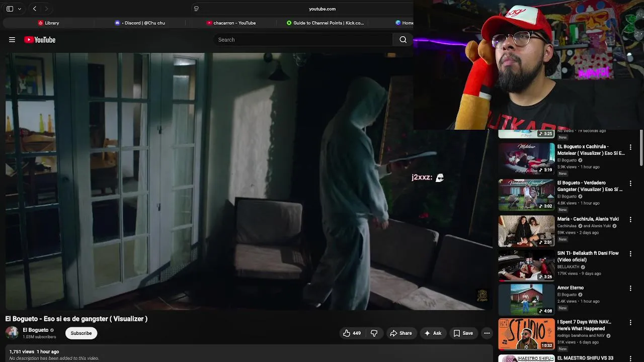
Task: Subscribe to El Bogueto channel
Action: [81, 333]
